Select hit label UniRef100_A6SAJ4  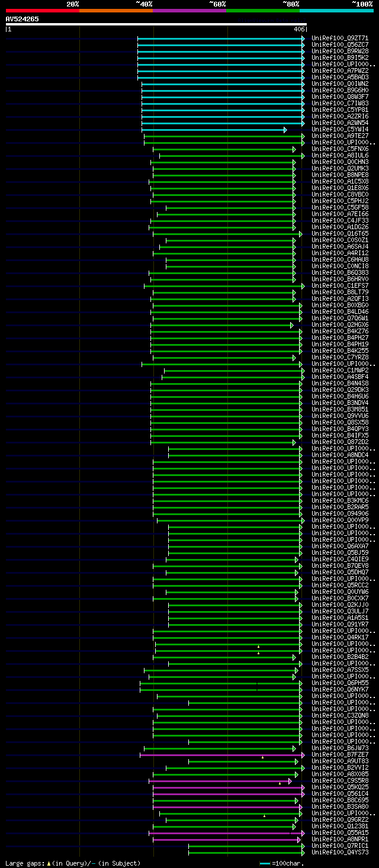(x=340, y=247)
